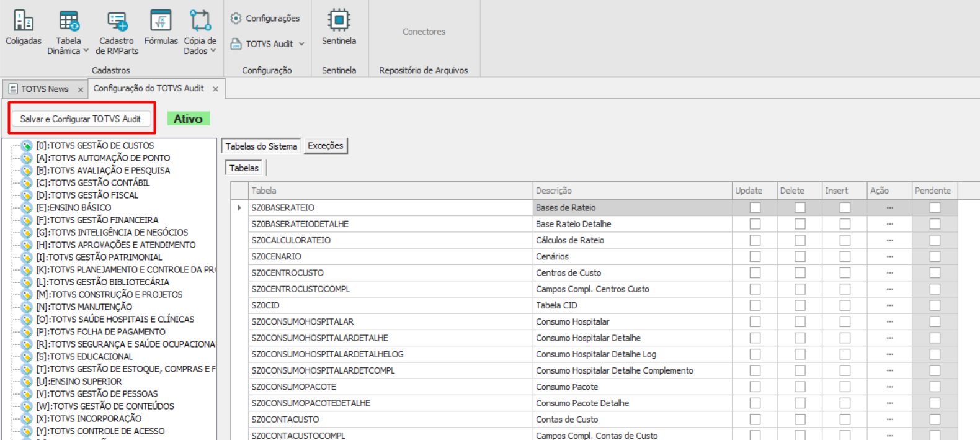Click the Cópia de Dados icon
The height and width of the screenshot is (440, 980).
(200, 20)
